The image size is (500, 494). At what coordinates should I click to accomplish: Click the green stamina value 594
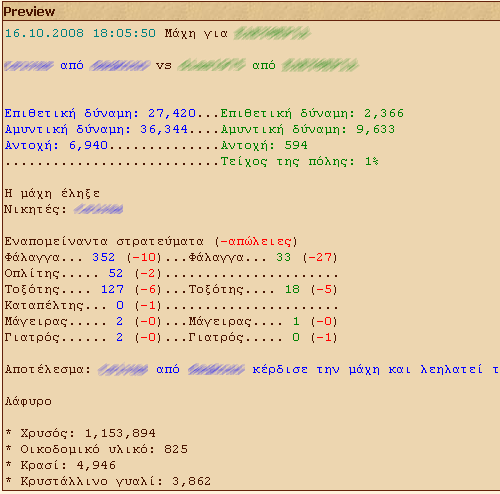[x=296, y=145]
